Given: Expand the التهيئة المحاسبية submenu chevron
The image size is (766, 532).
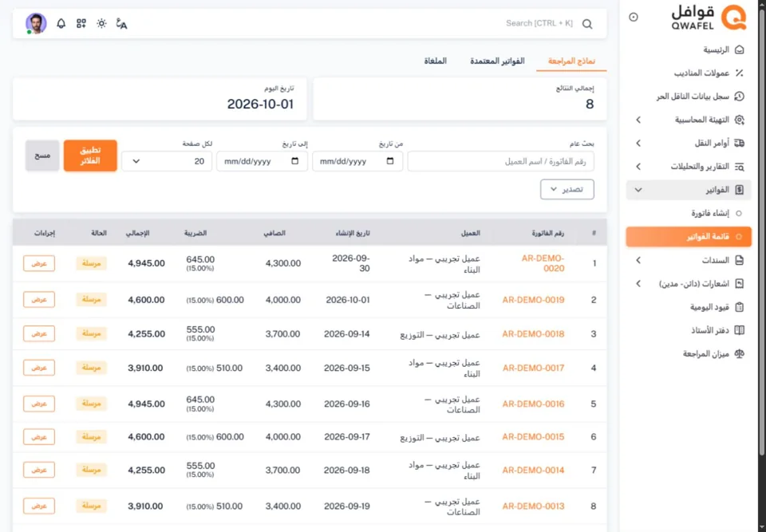Looking at the screenshot, I should click(x=638, y=120).
